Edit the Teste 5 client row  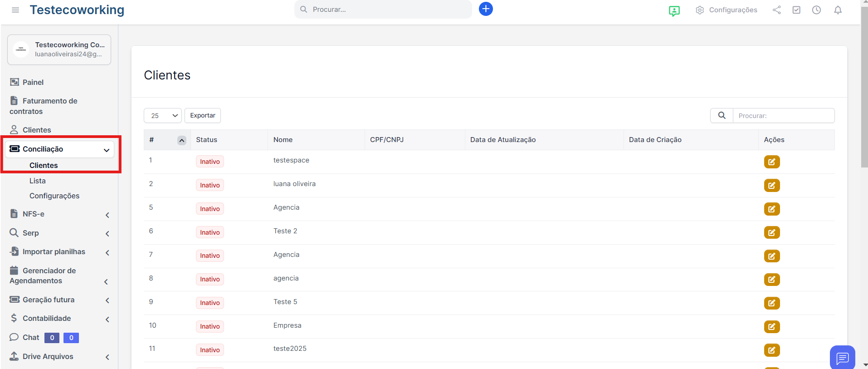tap(771, 303)
